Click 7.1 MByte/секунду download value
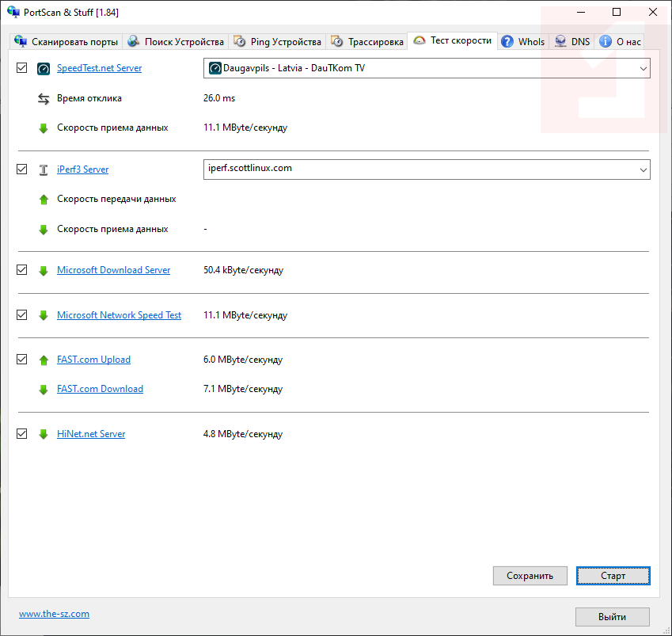672x636 pixels. (x=242, y=389)
